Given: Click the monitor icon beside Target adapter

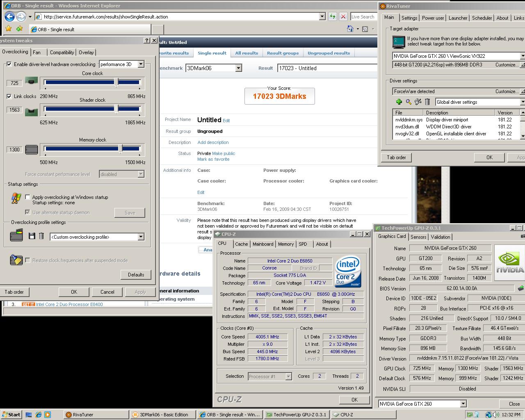Looking at the screenshot, I should pyautogui.click(x=398, y=42).
